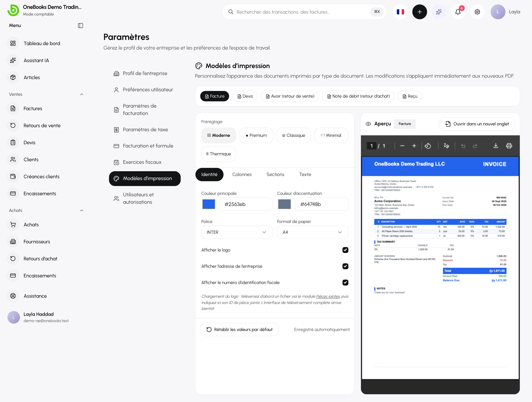The height and width of the screenshot is (402, 532).
Task: Select the Devis document type tab
Action: coord(245,96)
